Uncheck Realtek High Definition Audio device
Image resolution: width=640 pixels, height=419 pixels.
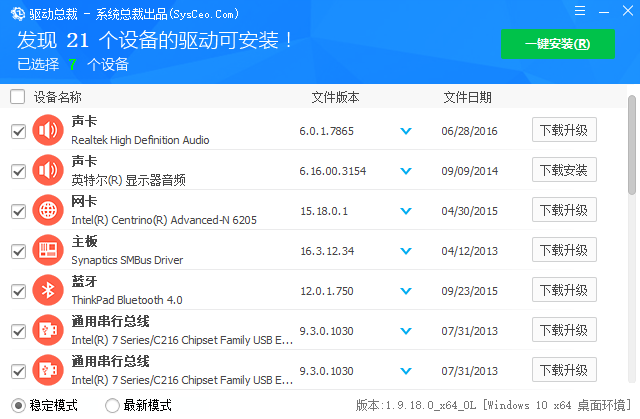coord(18,131)
